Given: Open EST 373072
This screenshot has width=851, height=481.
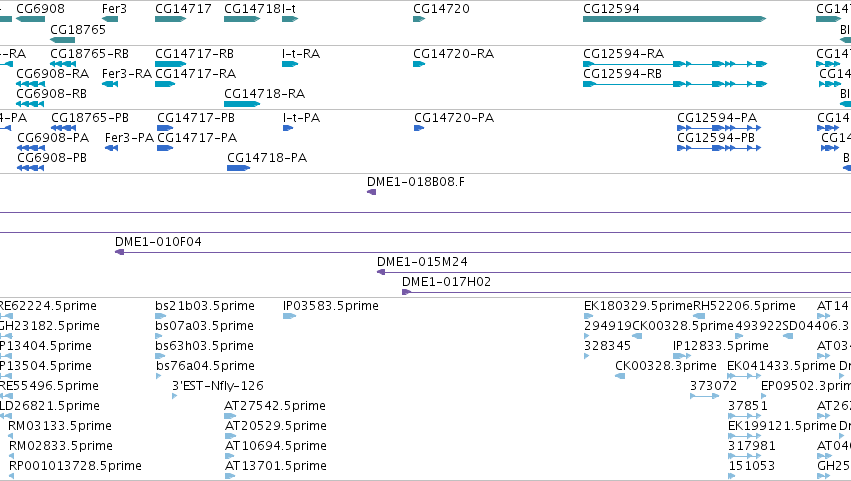Looking at the screenshot, I should (x=713, y=386).
